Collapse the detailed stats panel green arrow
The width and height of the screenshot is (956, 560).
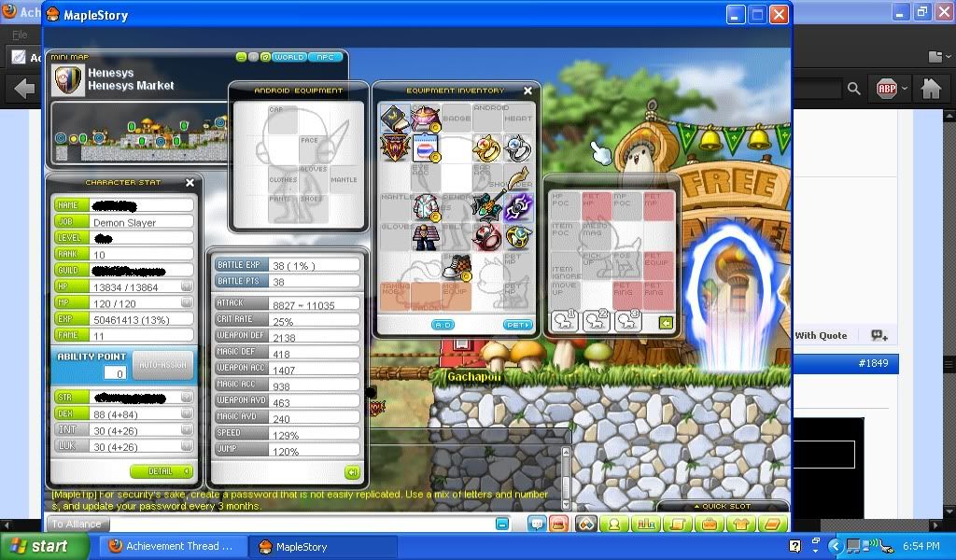[x=352, y=472]
